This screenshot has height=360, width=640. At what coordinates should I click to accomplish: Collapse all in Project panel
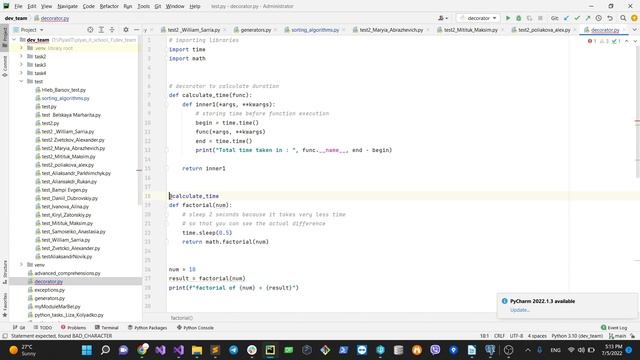coord(112,30)
